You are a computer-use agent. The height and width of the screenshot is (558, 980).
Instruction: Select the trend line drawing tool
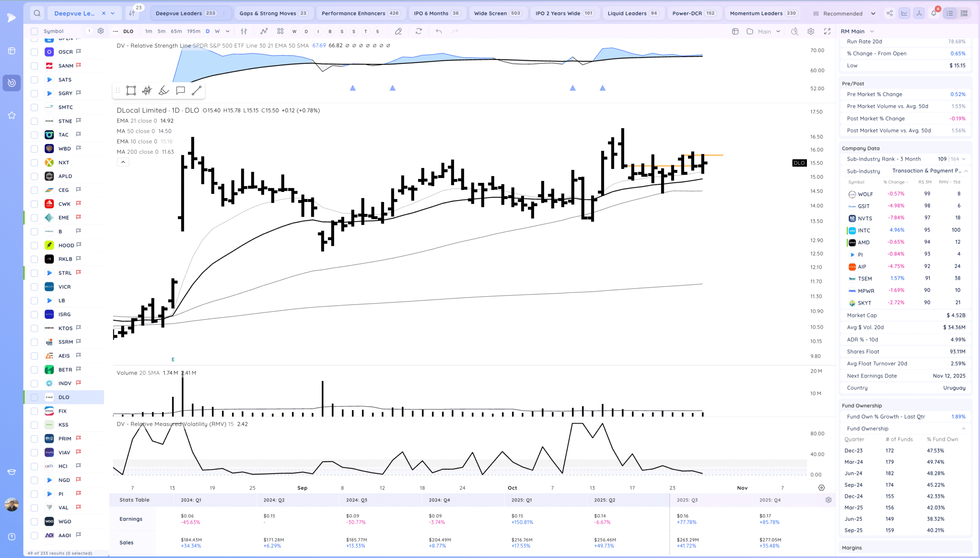coord(196,90)
